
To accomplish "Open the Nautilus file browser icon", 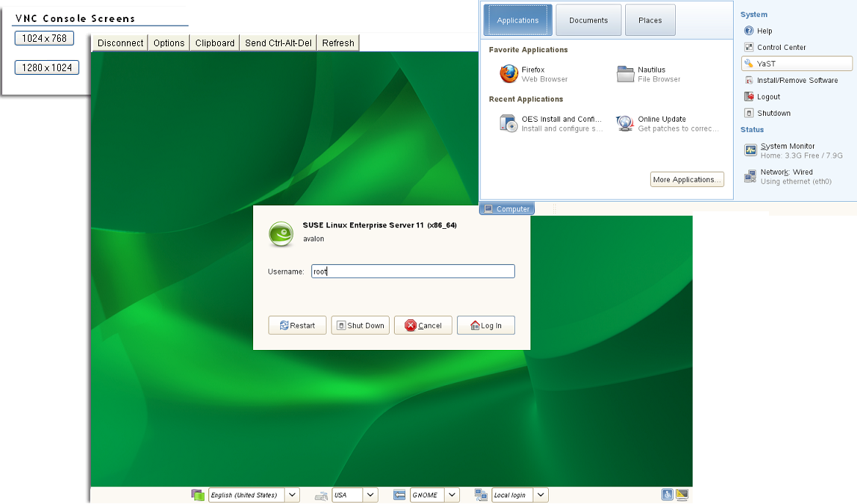I will tap(625, 74).
